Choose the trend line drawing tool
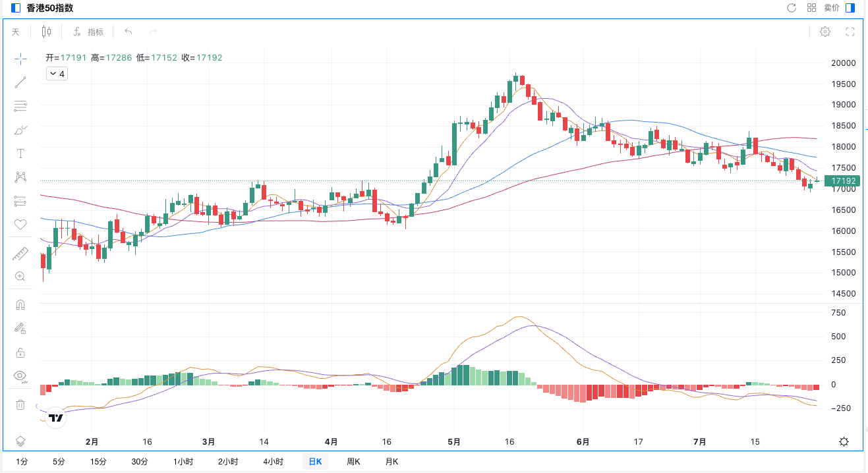Image resolution: width=868 pixels, height=473 pixels. click(x=20, y=82)
